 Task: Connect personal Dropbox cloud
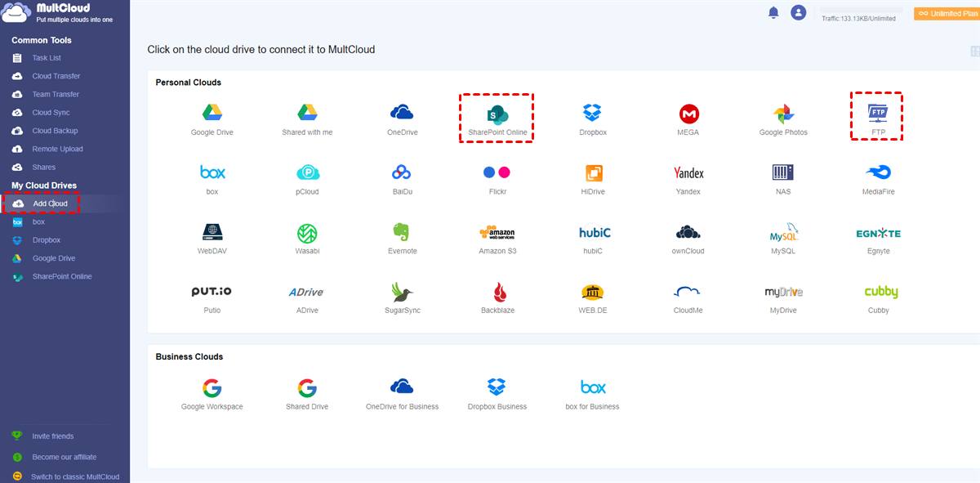(592, 119)
